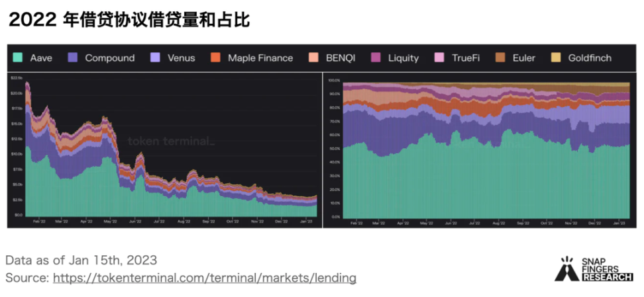Click the token terminal watermark text

tap(171, 141)
